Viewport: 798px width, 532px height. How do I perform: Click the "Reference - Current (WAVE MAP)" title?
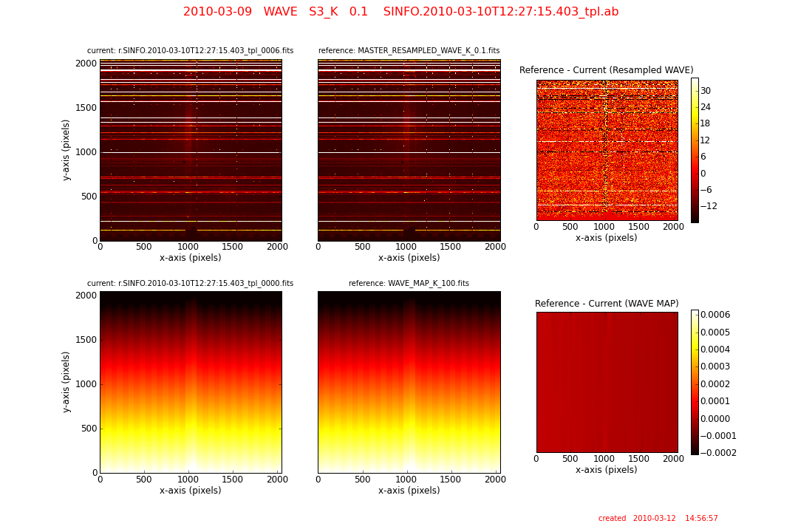point(606,304)
